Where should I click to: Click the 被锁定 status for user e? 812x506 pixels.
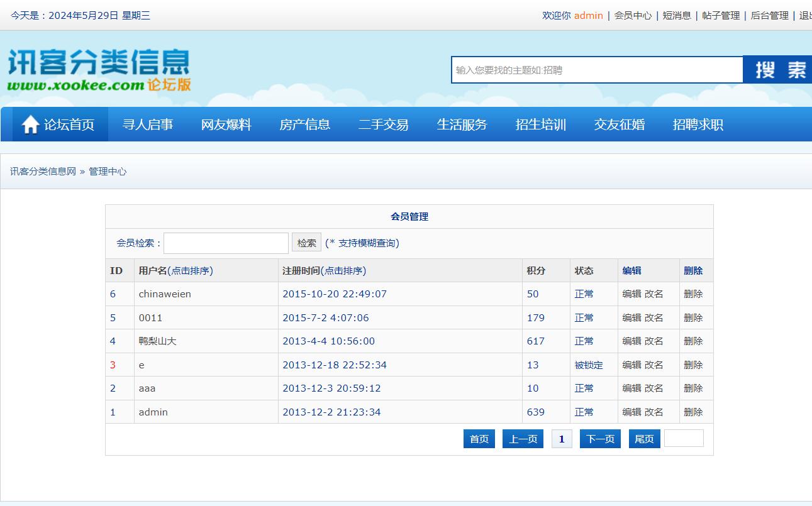click(589, 365)
